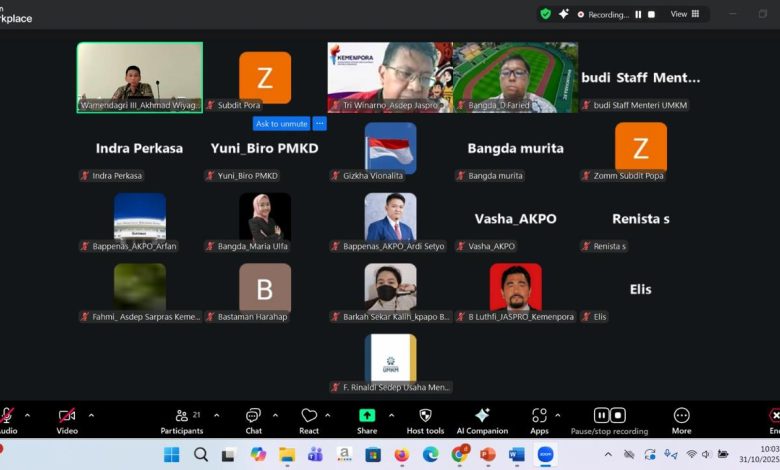Open Firefox from the taskbar
Image resolution: width=780 pixels, height=470 pixels.
[x=401, y=455]
